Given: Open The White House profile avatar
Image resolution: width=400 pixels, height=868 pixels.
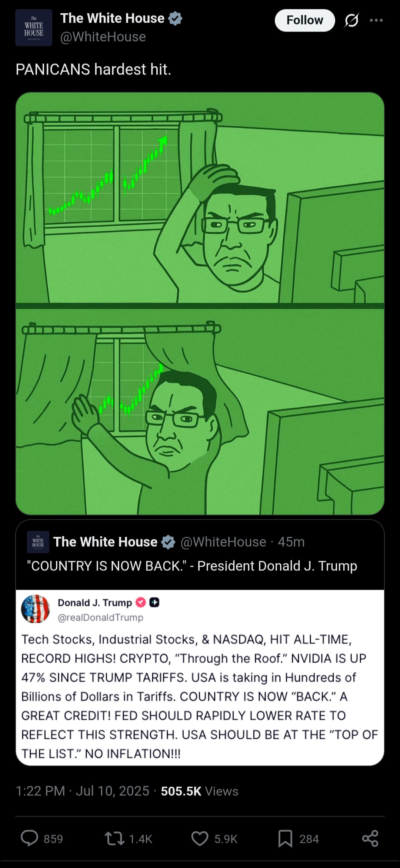Looking at the screenshot, I should tap(34, 28).
